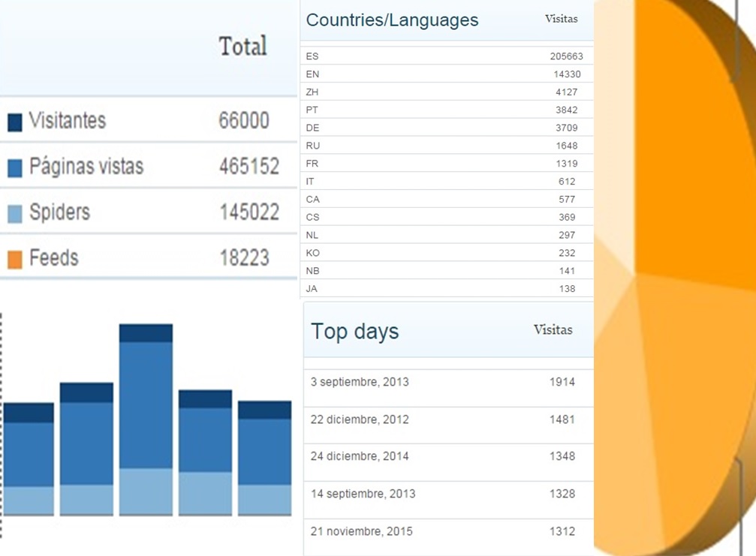Click the Páginas vistas total value 465152
The width and height of the screenshot is (756, 556).
pyautogui.click(x=248, y=167)
